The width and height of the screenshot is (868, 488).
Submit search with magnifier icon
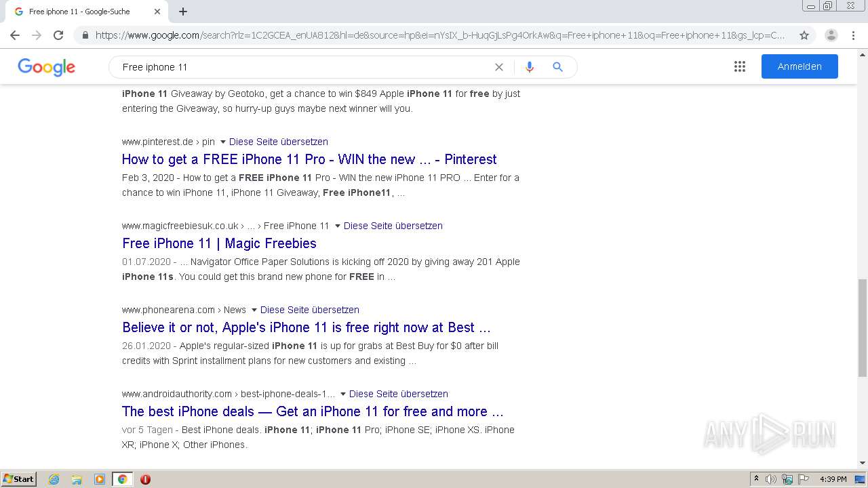pos(557,67)
